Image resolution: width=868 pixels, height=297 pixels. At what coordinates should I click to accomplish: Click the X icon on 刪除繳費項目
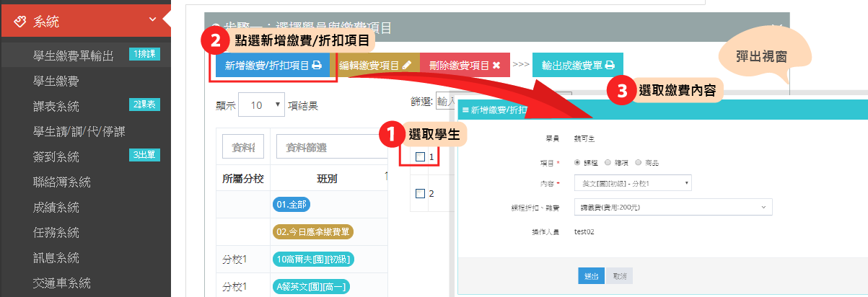coord(497,65)
